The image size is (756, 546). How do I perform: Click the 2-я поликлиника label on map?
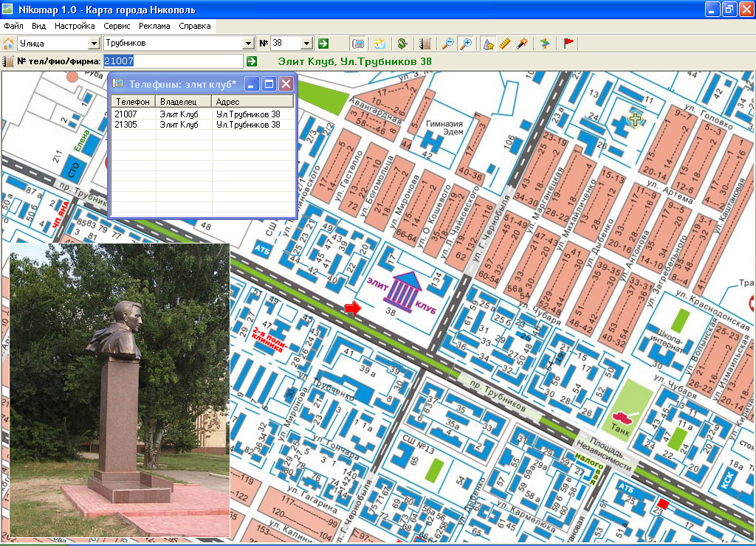[x=270, y=339]
